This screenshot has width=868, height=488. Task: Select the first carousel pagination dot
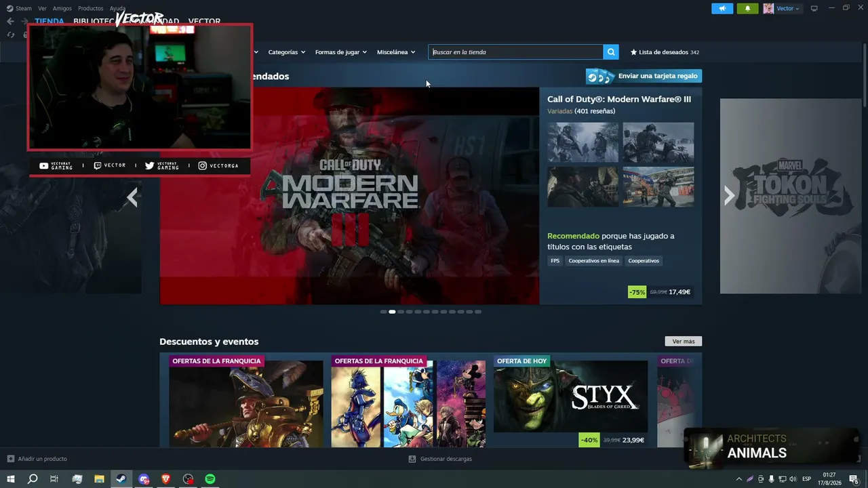383,312
